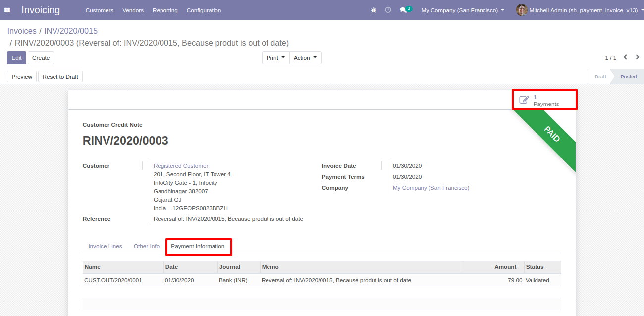The width and height of the screenshot is (644, 316).
Task: Click the RINV/2020/0003 document title
Action: [x=125, y=141]
